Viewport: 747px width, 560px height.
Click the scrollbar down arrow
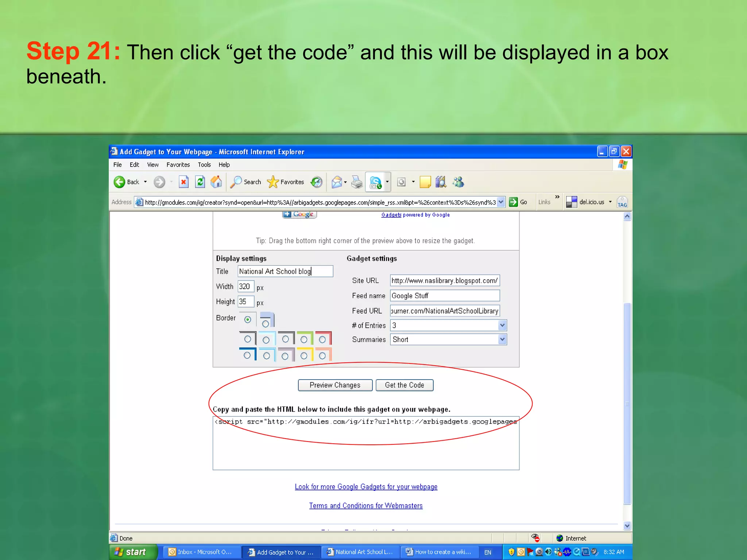(x=627, y=525)
